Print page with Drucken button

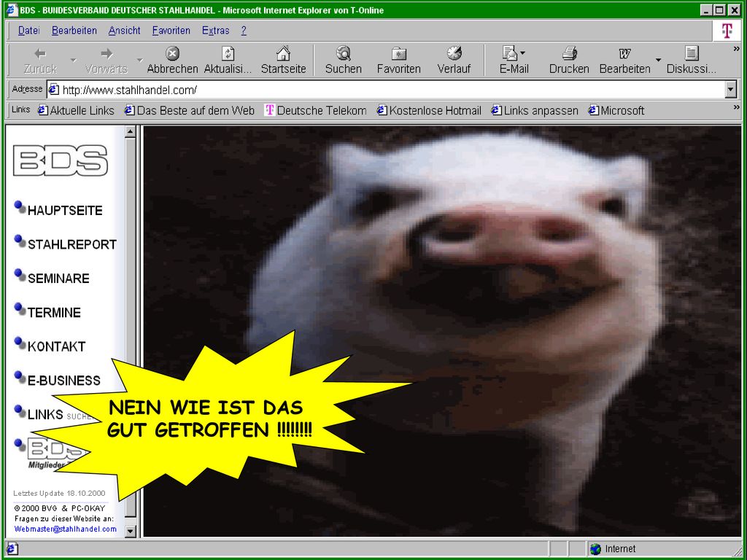click(x=569, y=60)
